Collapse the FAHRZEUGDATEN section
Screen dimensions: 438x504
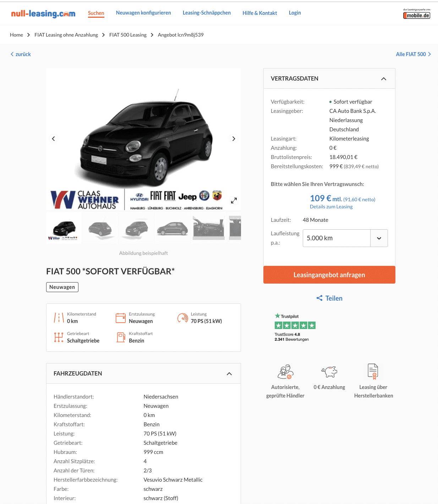229,374
